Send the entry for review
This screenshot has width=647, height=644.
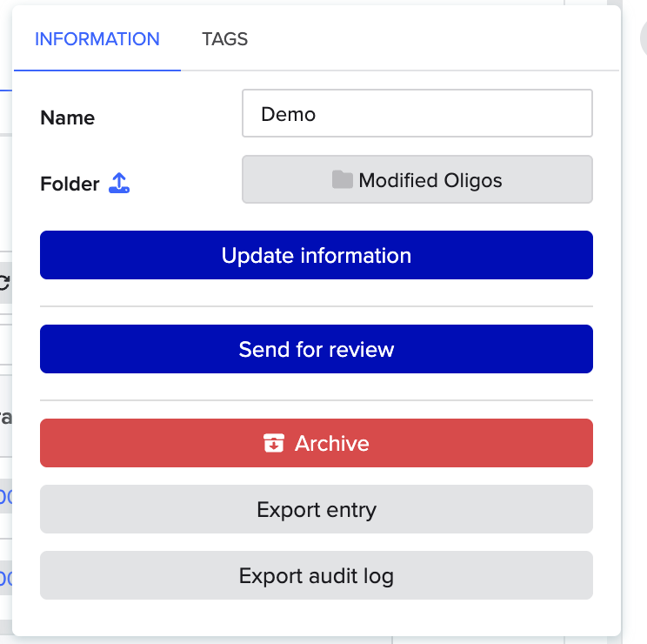(x=316, y=349)
